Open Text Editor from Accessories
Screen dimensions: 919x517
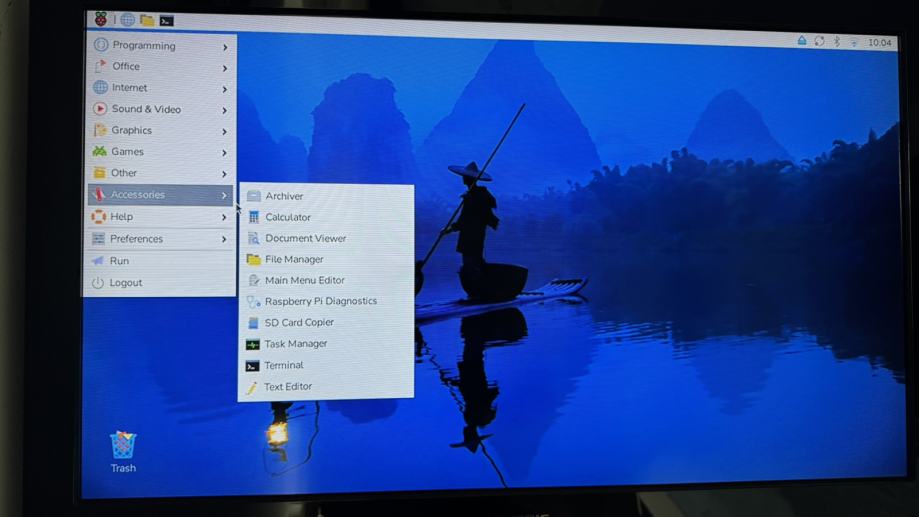pos(288,387)
